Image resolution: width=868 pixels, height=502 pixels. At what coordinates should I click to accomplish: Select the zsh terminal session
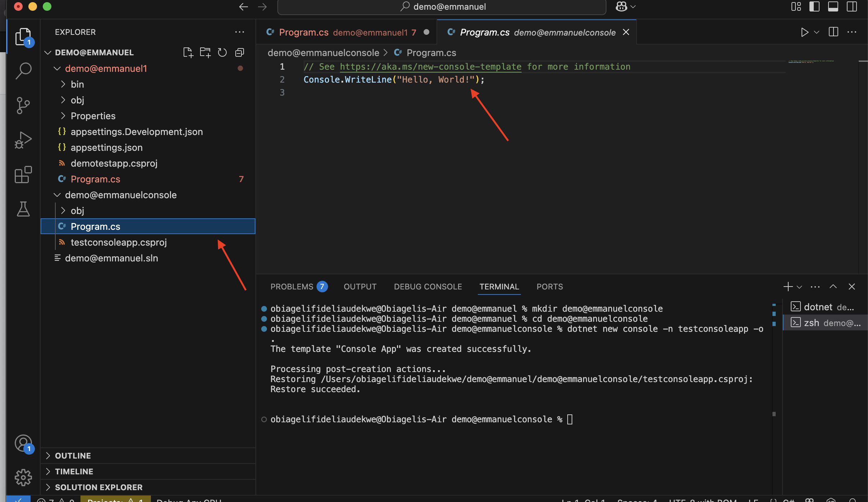pyautogui.click(x=826, y=323)
